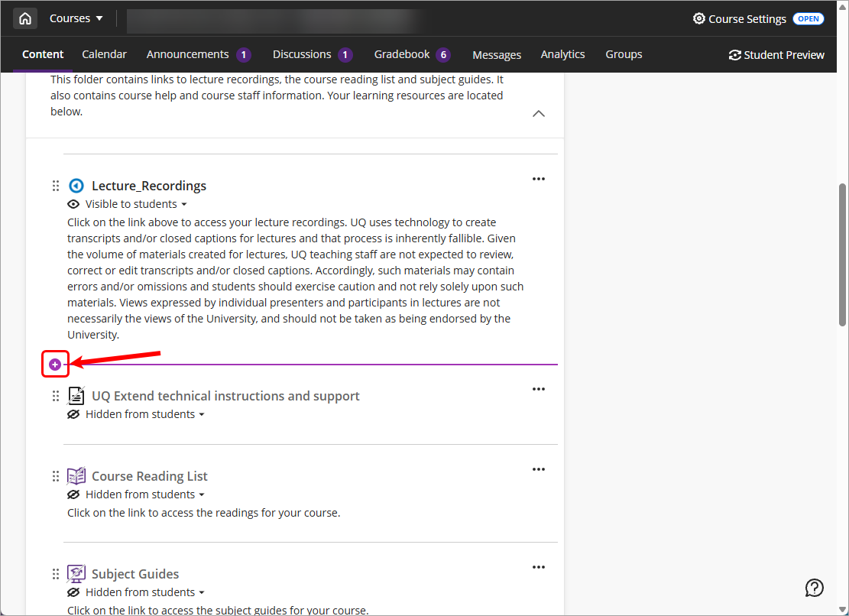The height and width of the screenshot is (616, 849).
Task: Open more options for Subject Guides
Action: pyautogui.click(x=538, y=567)
